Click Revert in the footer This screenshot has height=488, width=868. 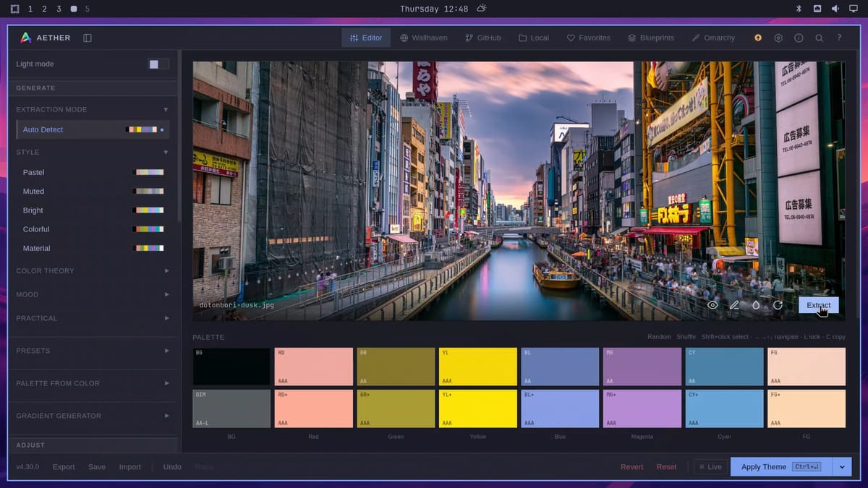coord(631,467)
